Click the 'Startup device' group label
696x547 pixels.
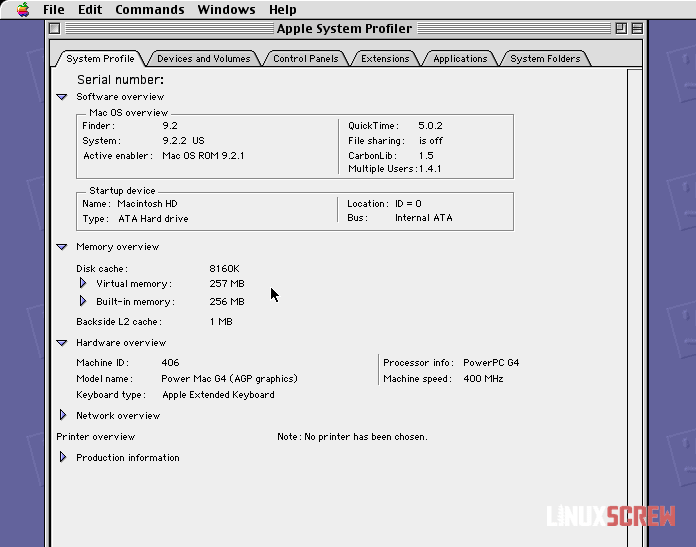click(x=122, y=191)
